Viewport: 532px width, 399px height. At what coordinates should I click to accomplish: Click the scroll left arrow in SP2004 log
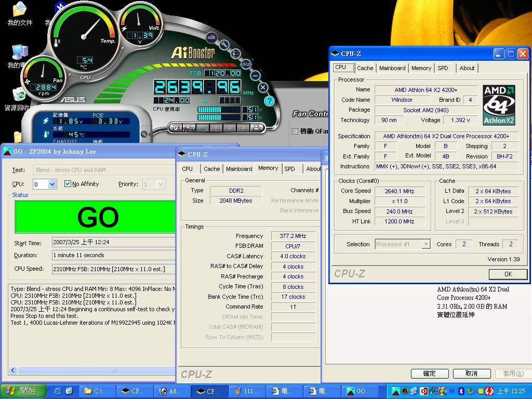[13, 370]
